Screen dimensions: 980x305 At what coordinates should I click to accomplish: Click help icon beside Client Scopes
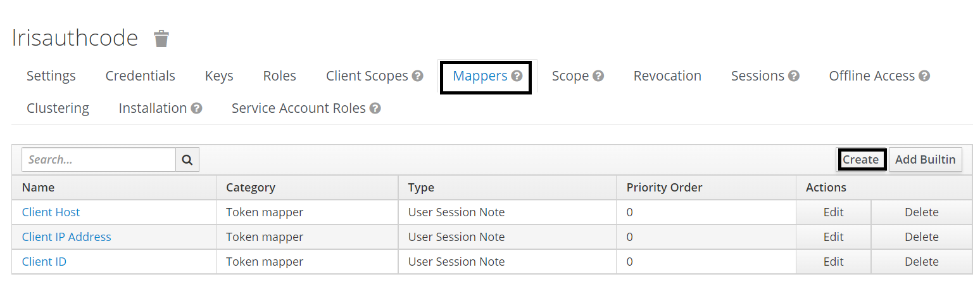[x=417, y=76]
